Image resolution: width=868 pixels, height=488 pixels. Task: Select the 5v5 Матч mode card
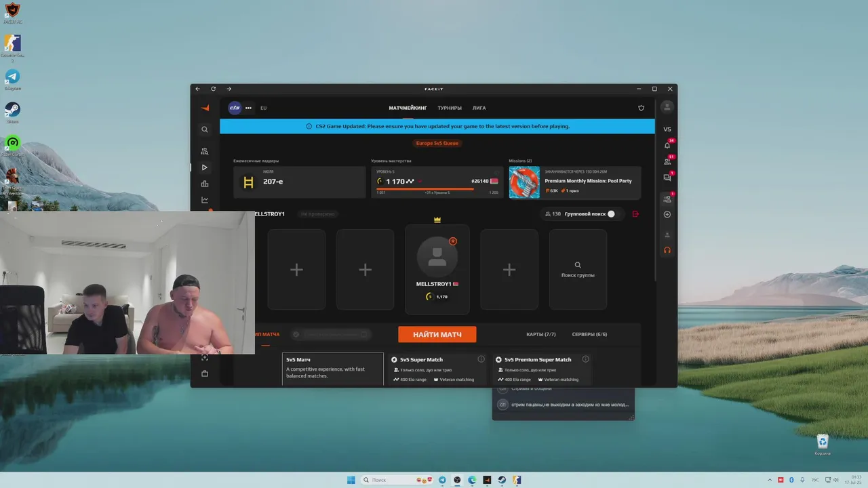(333, 369)
